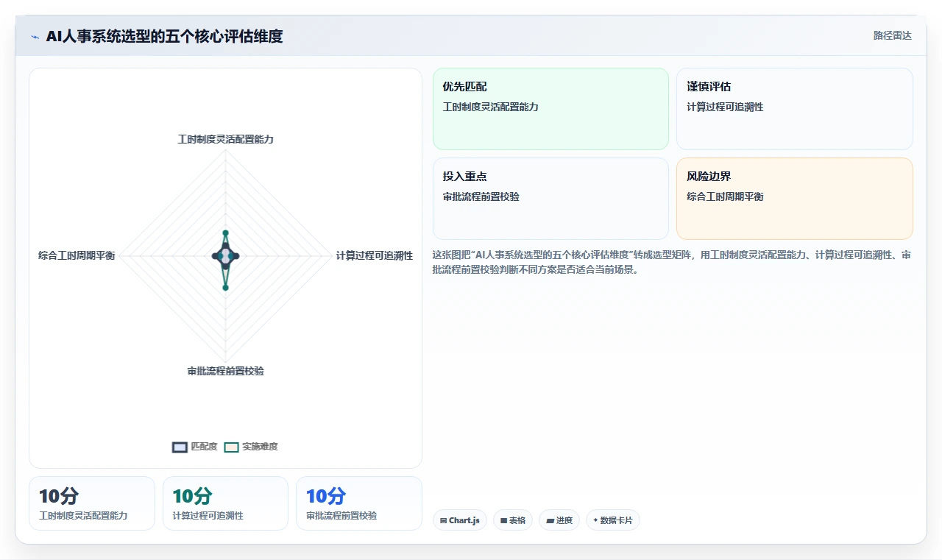Viewport: 942px width, 560px height.
Task: Click the 路径雷达 label in header
Action: point(892,35)
